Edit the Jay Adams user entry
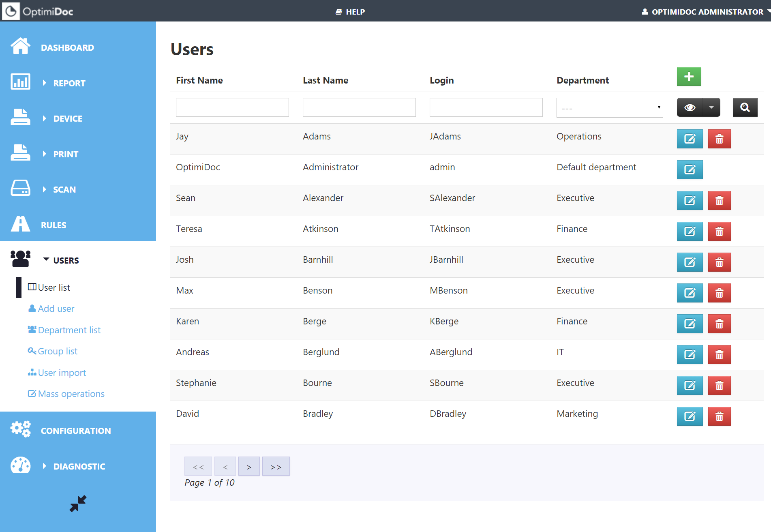The image size is (771, 532). coord(689,139)
